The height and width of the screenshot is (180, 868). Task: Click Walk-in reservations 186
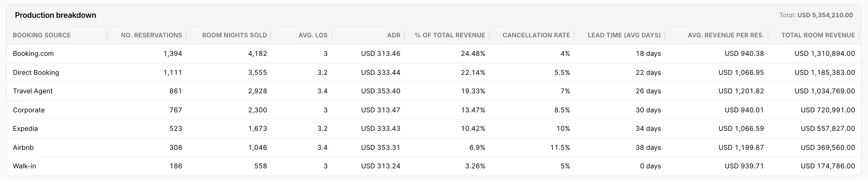point(175,166)
